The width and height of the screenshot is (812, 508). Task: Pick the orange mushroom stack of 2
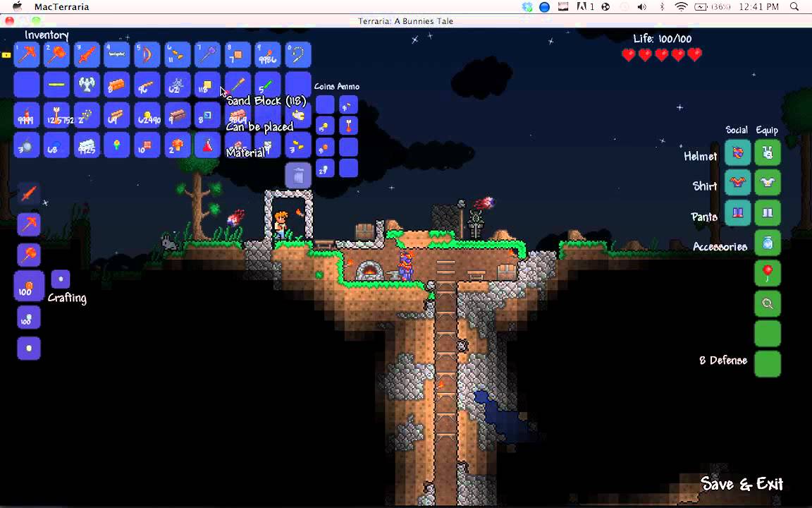pos(177,145)
